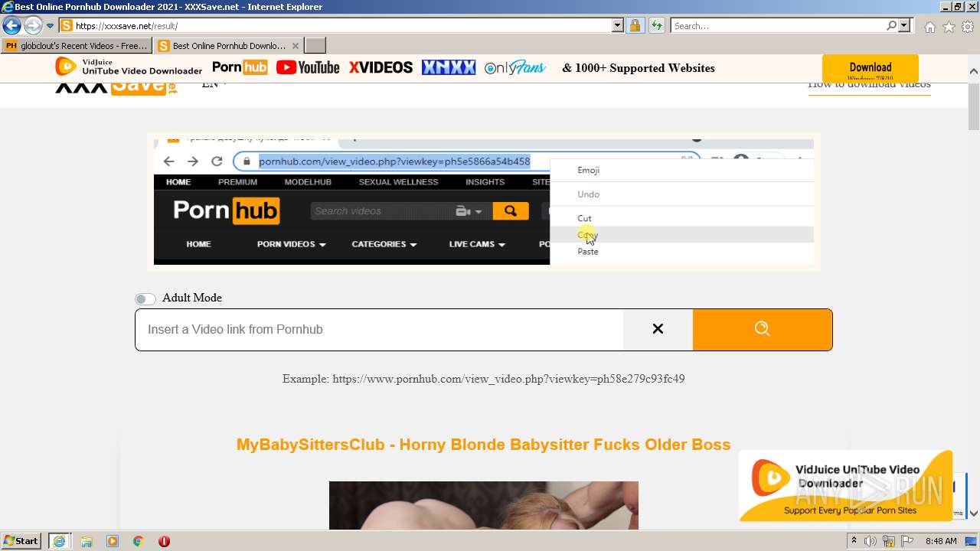Open the red Opera-style taskbar icon
The height and width of the screenshot is (551, 980).
(164, 541)
